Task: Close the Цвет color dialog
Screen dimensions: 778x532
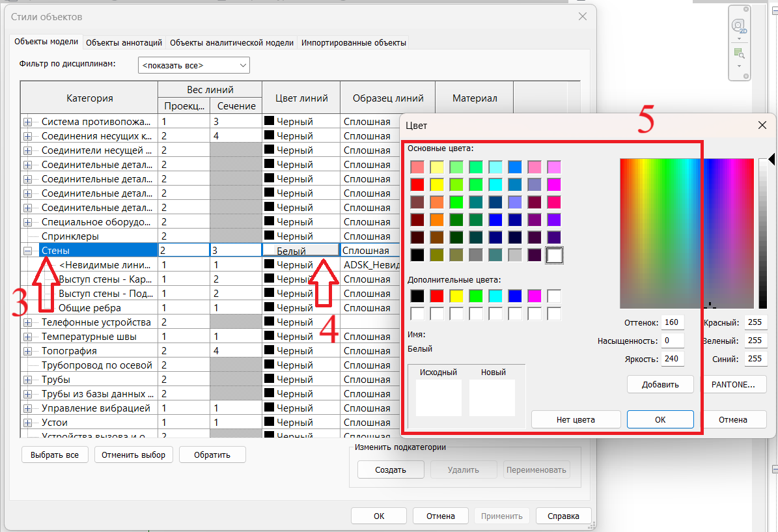Action: click(762, 125)
